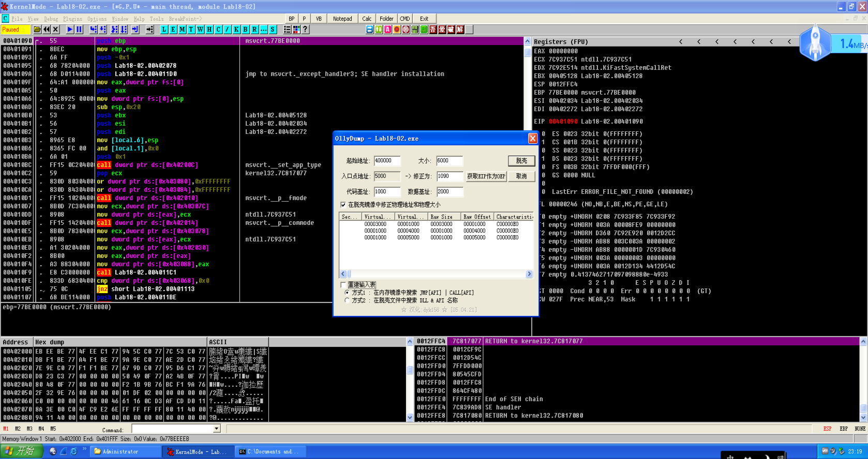Open Executable modules with E icon
The width and height of the screenshot is (868, 459).
click(x=173, y=29)
